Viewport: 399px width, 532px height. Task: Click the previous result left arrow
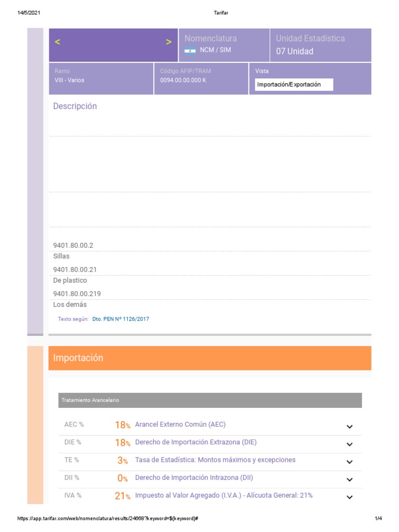(57, 42)
